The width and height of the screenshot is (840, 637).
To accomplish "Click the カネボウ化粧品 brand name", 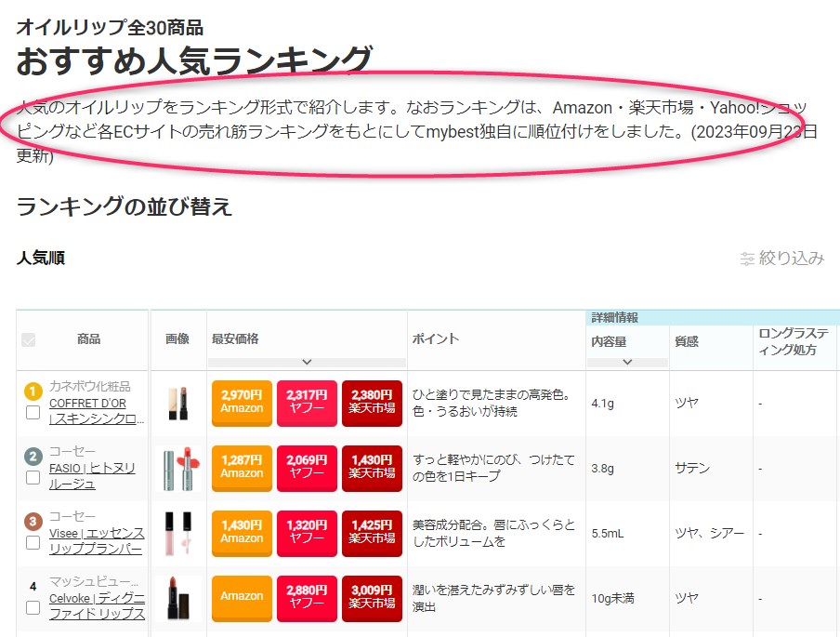I will click(x=90, y=386).
